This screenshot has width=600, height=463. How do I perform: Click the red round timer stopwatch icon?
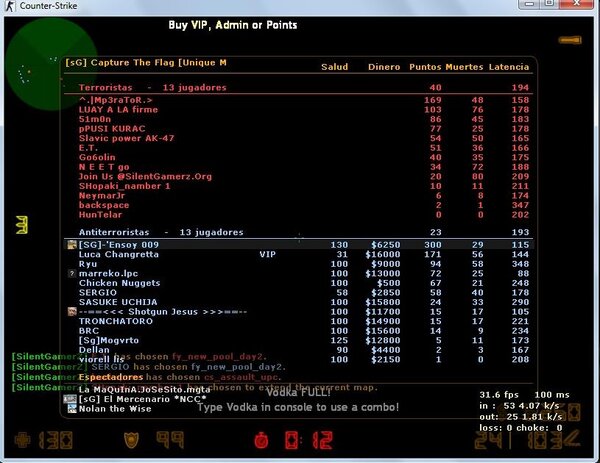[262, 440]
